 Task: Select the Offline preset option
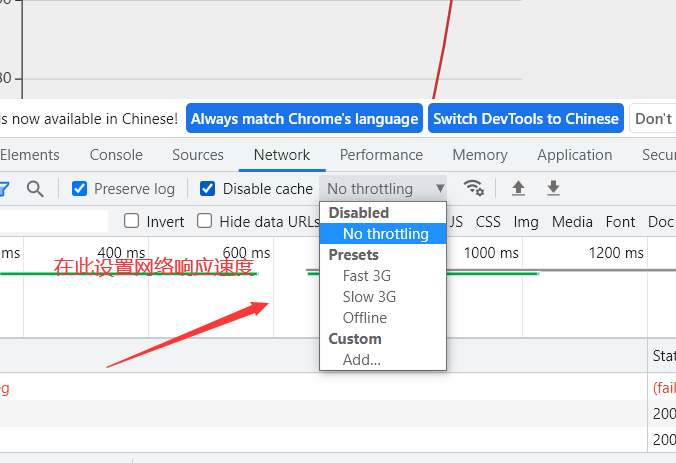[x=364, y=318]
